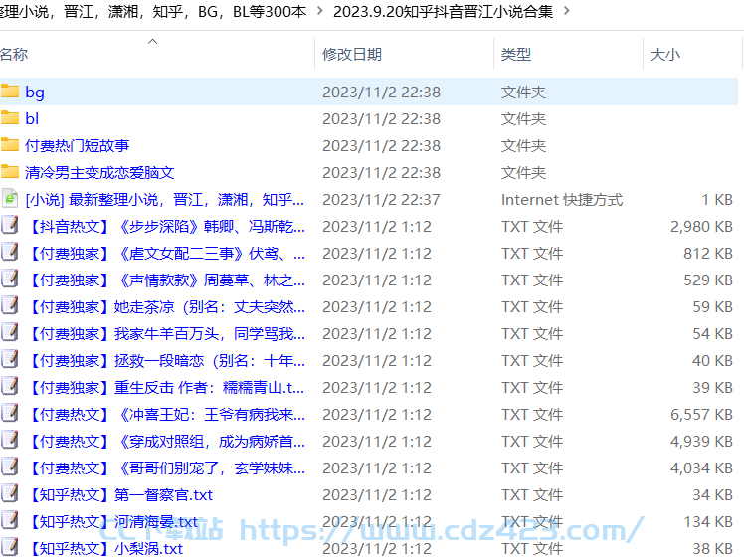Expand breadcrumb chevron after BL等300本
Viewport: 744px width, 560px height.
pyautogui.click(x=320, y=11)
